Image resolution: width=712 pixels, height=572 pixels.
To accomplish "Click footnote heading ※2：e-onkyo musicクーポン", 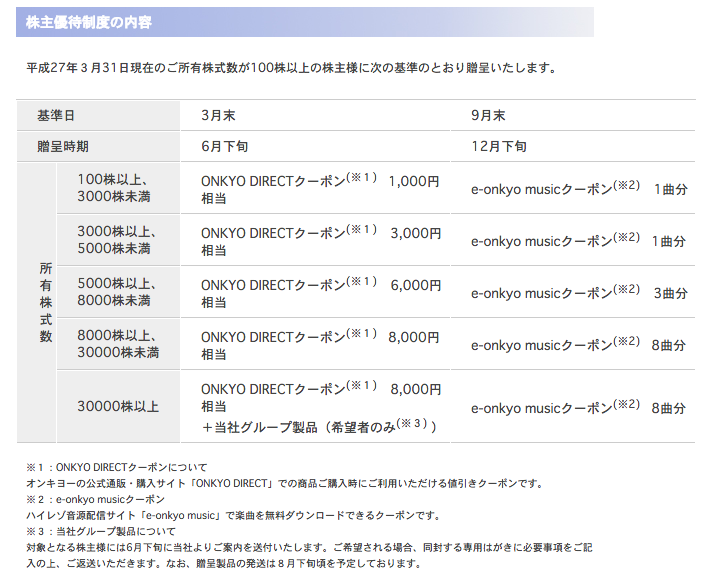I will [95, 499].
